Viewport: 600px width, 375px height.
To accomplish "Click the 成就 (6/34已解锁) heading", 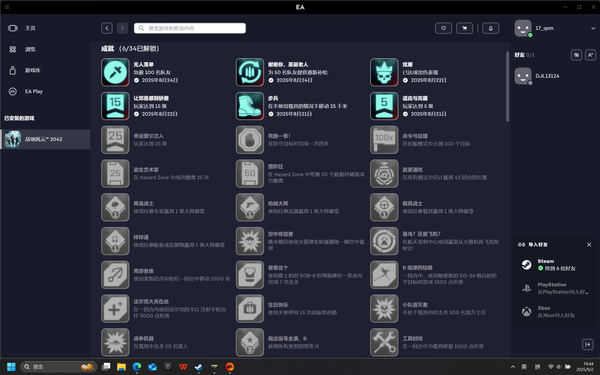I will (130, 49).
